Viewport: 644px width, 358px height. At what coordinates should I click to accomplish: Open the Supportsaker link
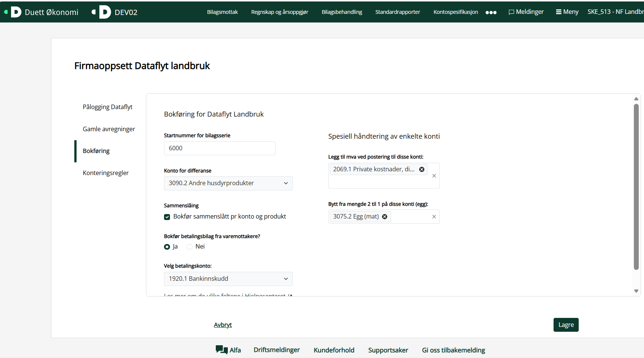coord(388,350)
